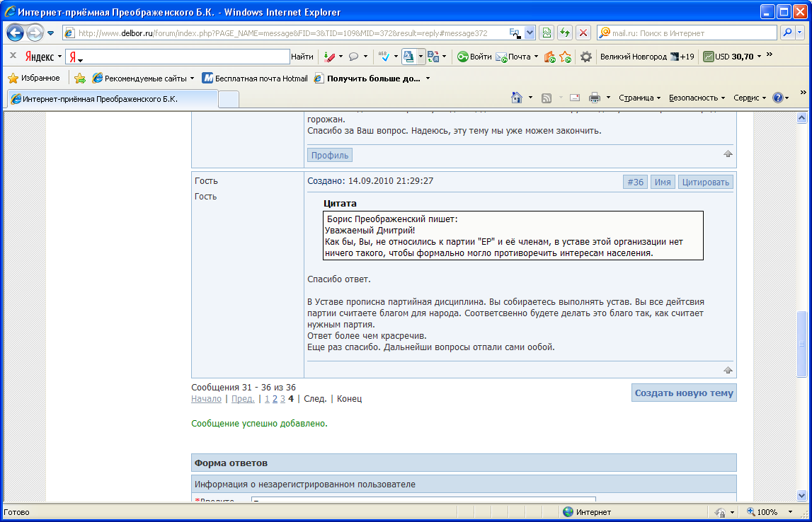Click the magnifier search button
The height and width of the screenshot is (522, 812).
click(x=787, y=33)
